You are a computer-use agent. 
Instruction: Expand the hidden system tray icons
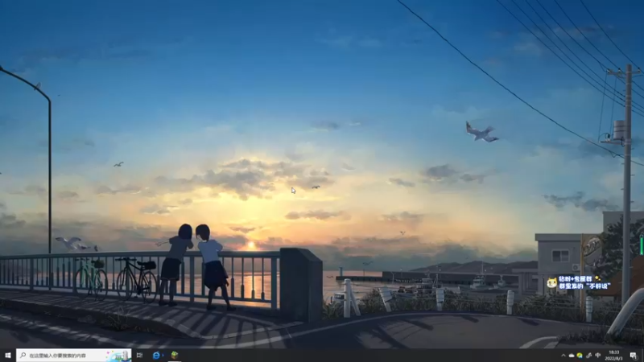(x=563, y=356)
